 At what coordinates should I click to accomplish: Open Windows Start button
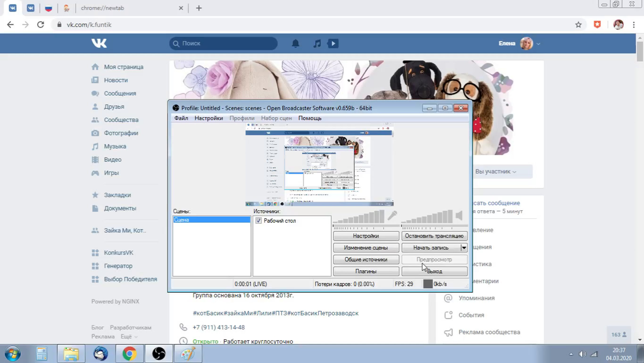point(13,354)
